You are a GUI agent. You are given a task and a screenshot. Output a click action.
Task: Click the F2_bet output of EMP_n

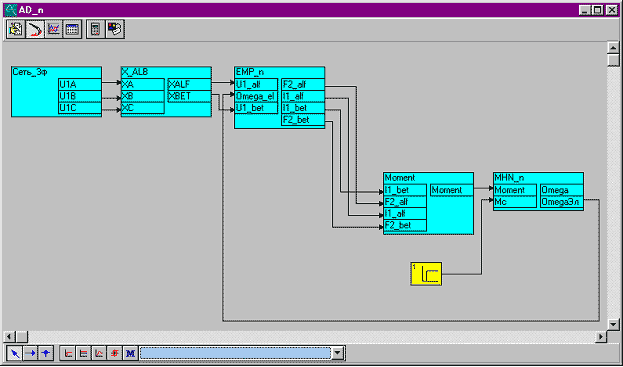pyautogui.click(x=303, y=120)
